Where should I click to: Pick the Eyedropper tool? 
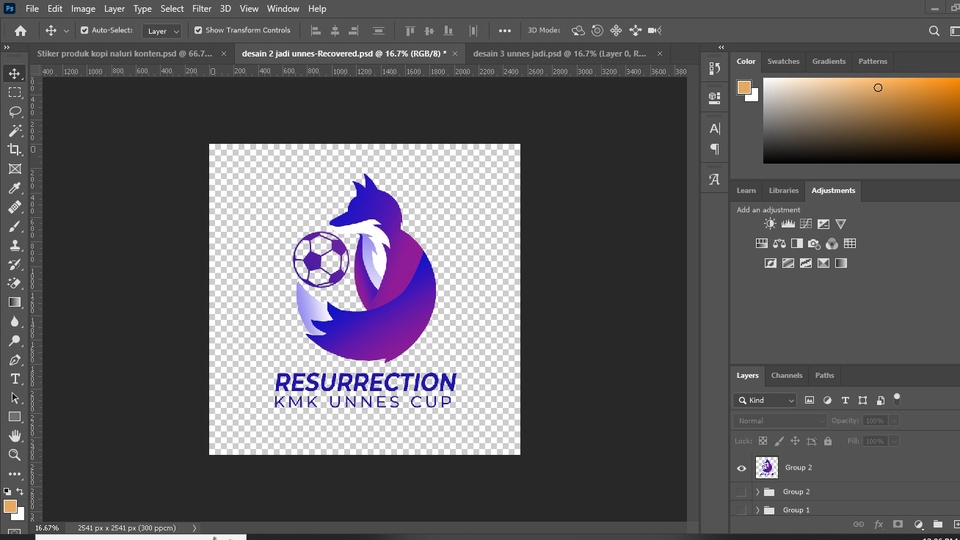15,188
